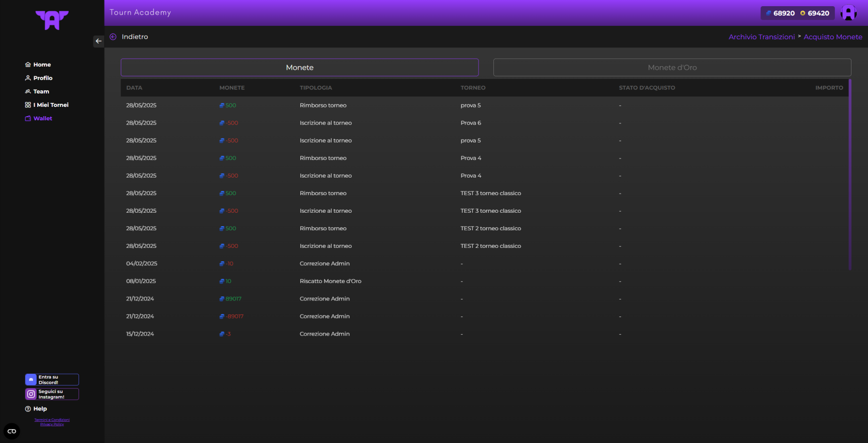Screen dimensions: 868x443
Task: Open Archivio Transizioni link
Action: coord(762,37)
